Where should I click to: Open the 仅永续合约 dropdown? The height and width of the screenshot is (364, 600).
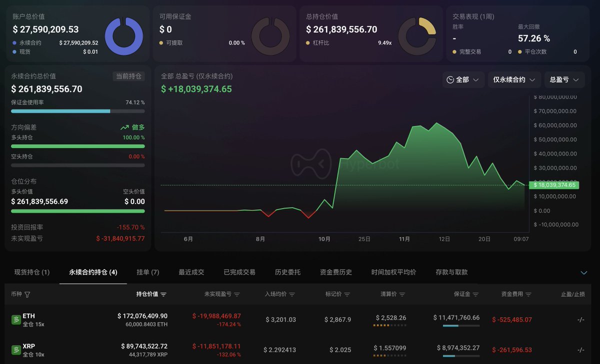tap(514, 80)
